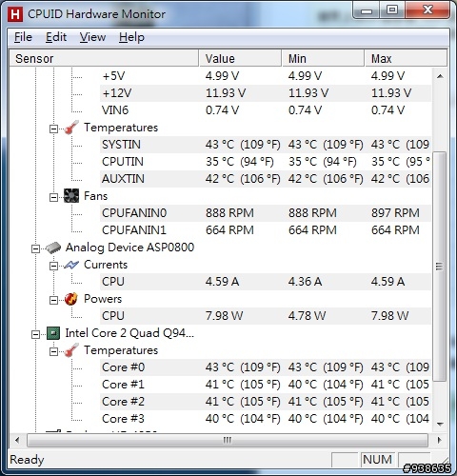Collapse the Fans group
This screenshot has width=457, height=476.
click(x=53, y=197)
